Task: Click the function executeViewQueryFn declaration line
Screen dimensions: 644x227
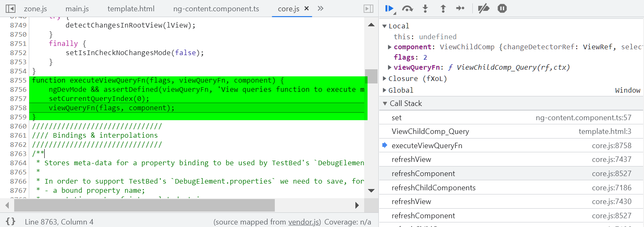Action: click(158, 80)
